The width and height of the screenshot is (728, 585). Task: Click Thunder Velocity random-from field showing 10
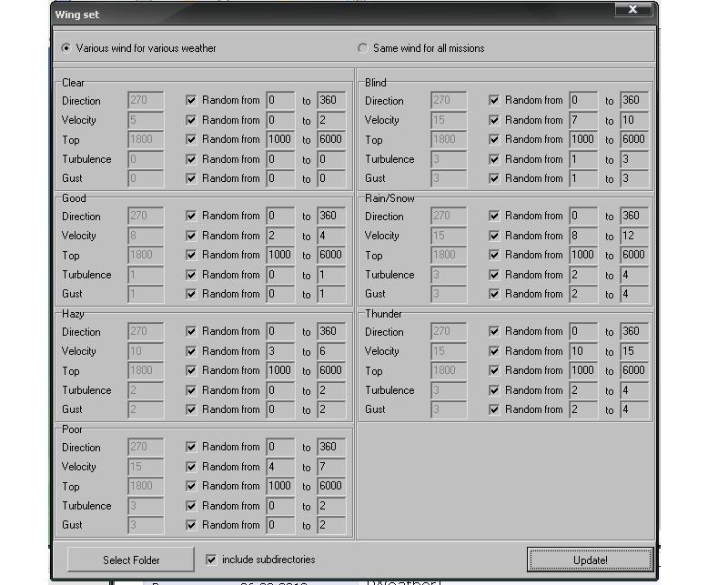(x=583, y=351)
